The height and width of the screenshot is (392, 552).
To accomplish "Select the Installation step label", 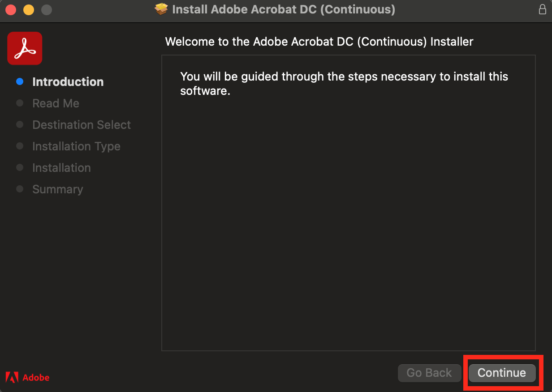I will (61, 168).
